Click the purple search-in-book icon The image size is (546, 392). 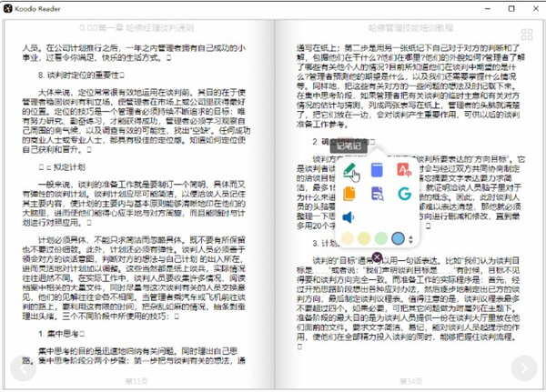377,194
